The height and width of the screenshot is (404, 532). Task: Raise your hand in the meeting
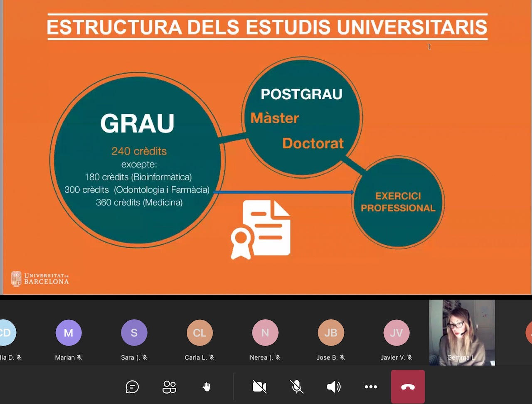click(x=206, y=387)
